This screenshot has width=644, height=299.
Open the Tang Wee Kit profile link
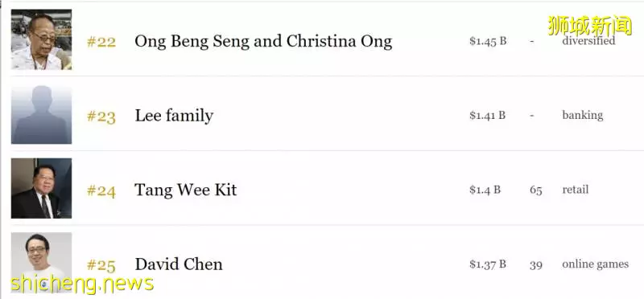click(x=186, y=190)
